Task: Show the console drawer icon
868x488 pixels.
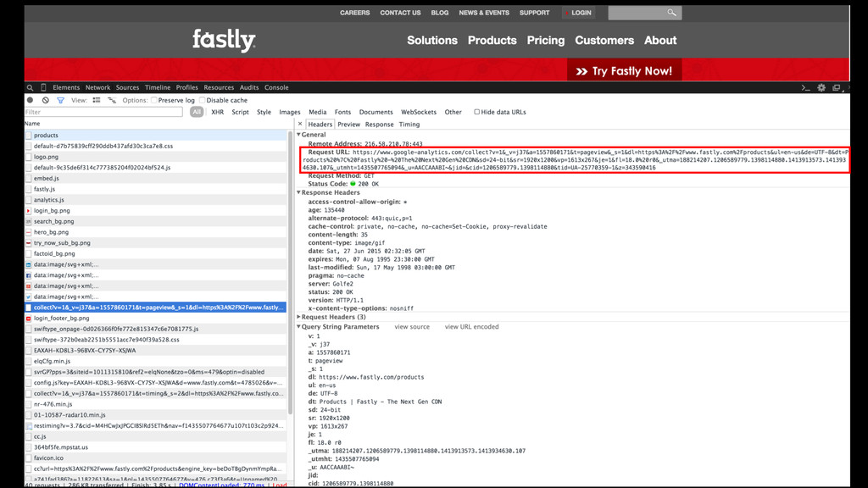Action: [806, 87]
